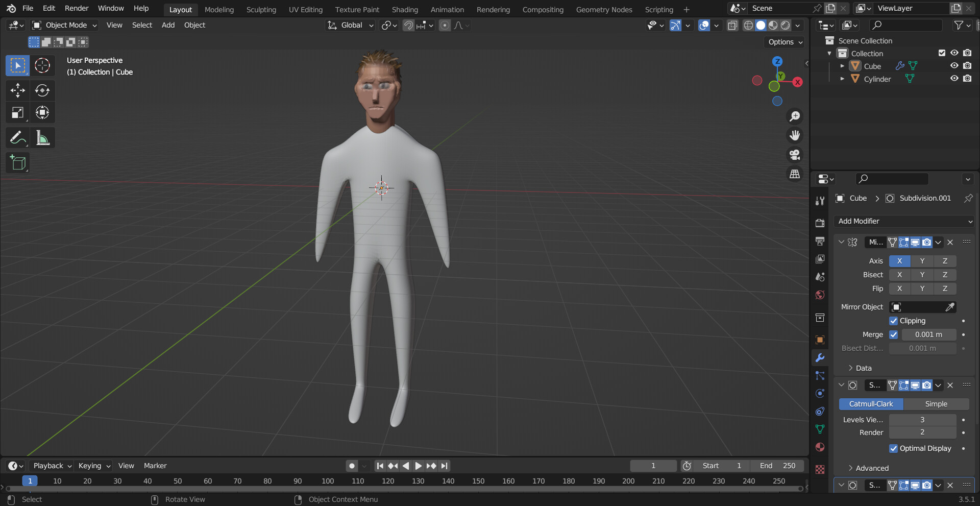This screenshot has height=506, width=980.
Task: Select the Move tool
Action: [x=17, y=90]
